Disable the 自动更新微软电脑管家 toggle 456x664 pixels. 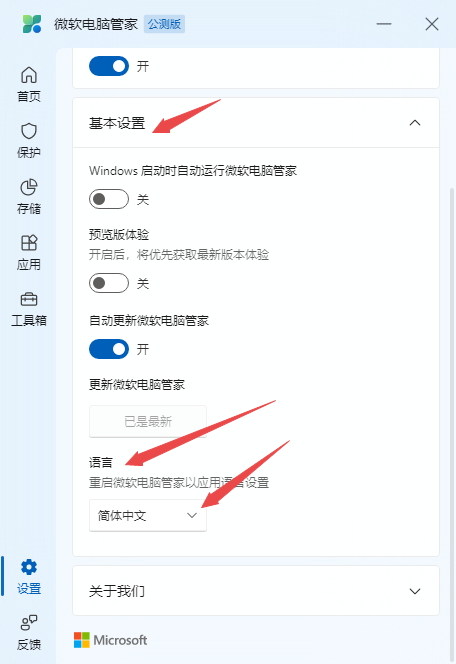[109, 349]
